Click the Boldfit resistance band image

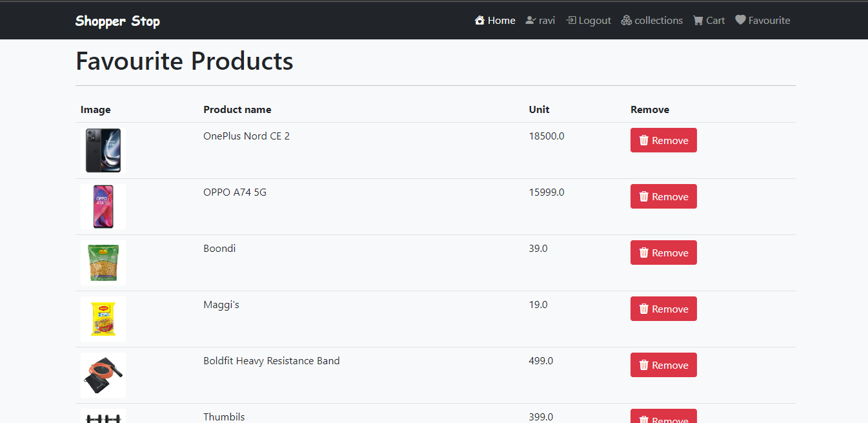coord(103,375)
